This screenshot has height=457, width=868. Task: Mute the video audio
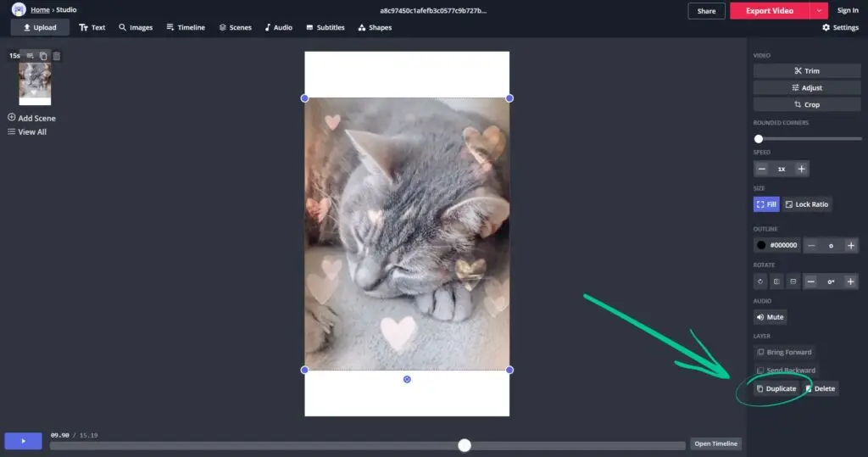(x=770, y=317)
